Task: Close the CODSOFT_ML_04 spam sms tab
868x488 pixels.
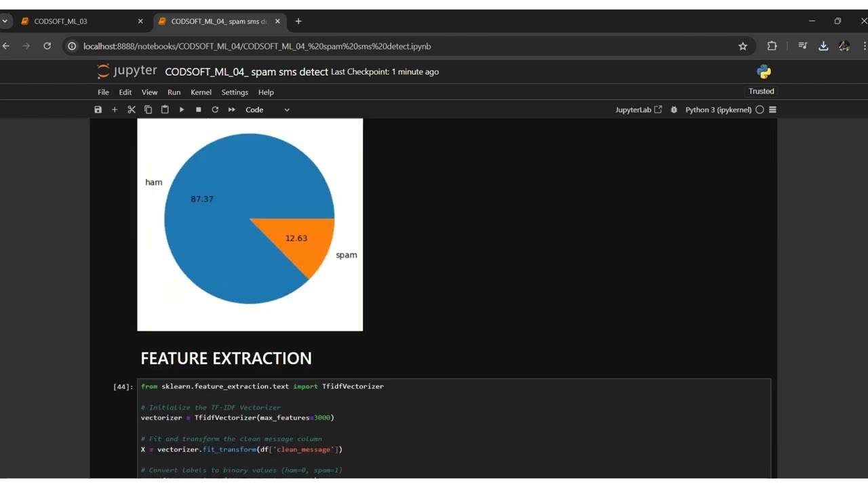Action: 277,21
